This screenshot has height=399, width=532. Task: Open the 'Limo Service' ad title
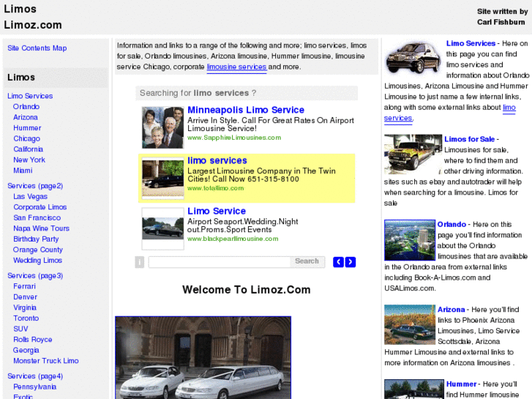217,211
